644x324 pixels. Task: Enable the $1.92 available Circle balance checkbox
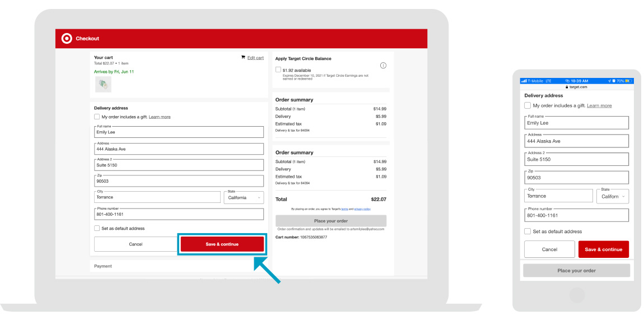[278, 70]
